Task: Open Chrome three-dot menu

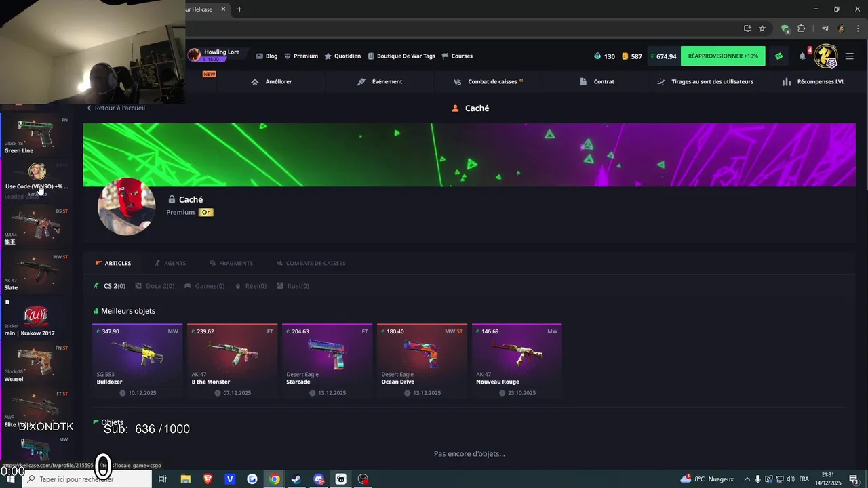Action: click(858, 28)
